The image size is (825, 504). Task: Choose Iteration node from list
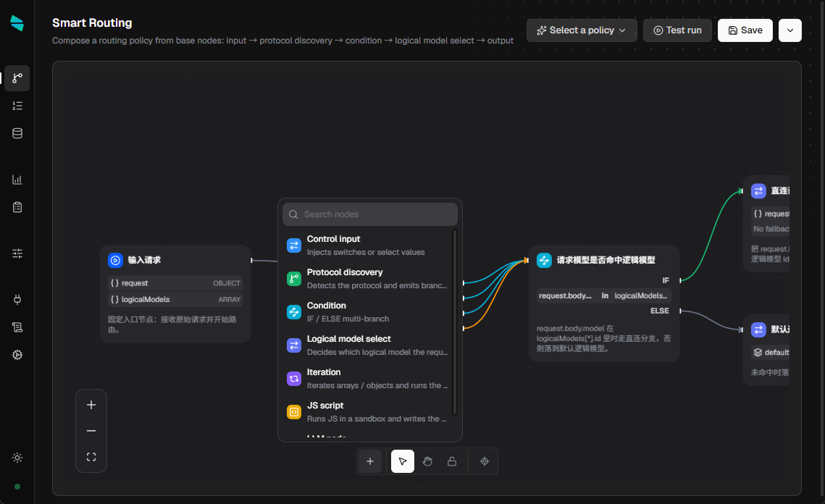(367, 378)
